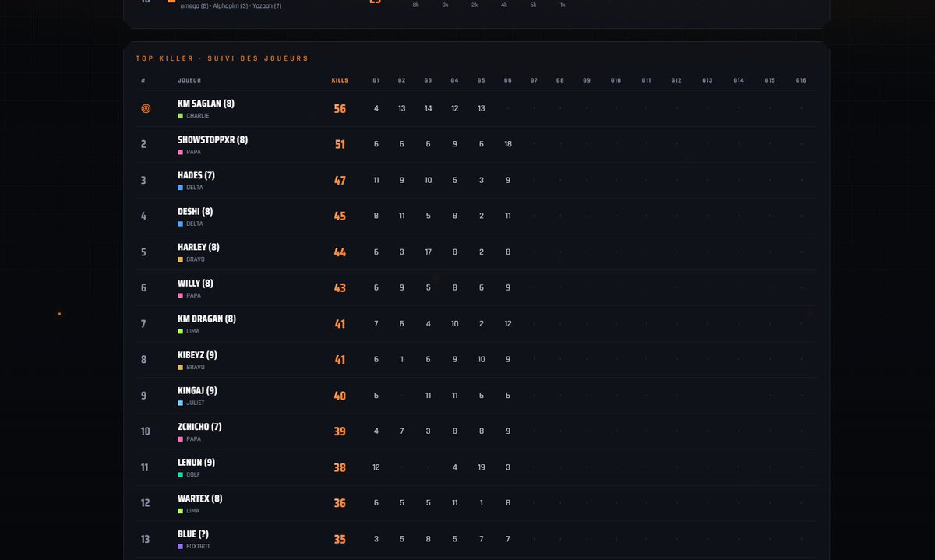Click the pink PAPA square under SHOWSTOPPXR

[180, 152]
